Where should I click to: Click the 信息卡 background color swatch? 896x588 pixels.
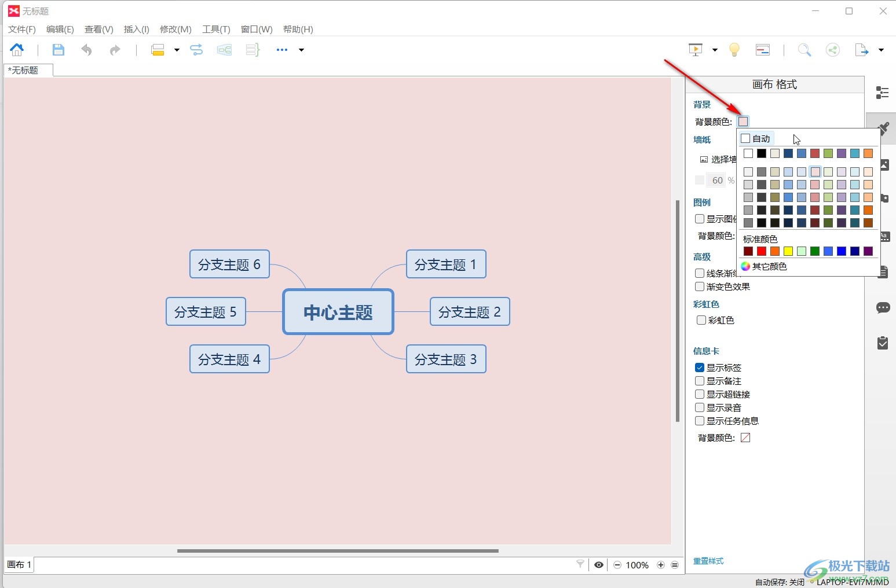coord(745,438)
